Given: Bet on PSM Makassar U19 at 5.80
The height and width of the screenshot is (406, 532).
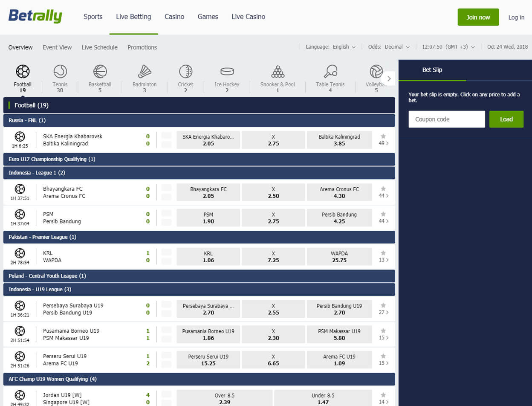Looking at the screenshot, I should point(339,334).
